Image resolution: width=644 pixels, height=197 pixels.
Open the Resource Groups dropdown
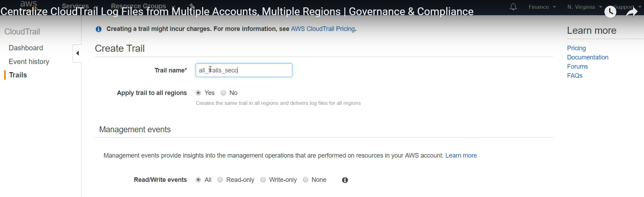pos(143,6)
